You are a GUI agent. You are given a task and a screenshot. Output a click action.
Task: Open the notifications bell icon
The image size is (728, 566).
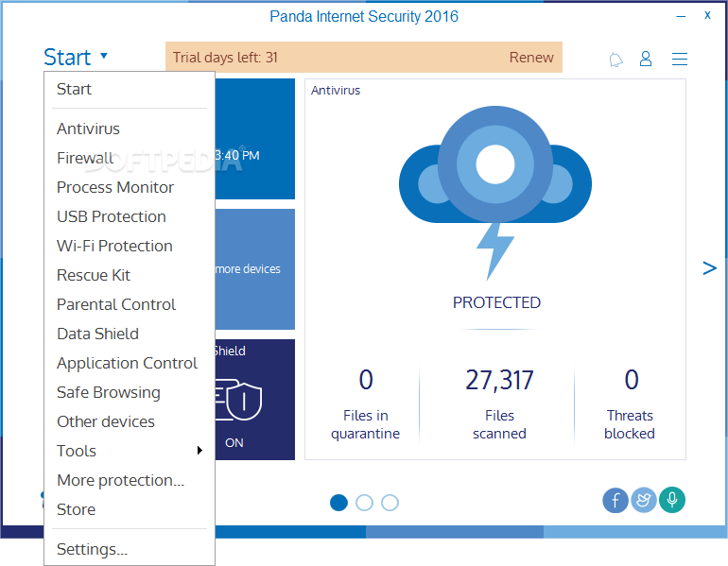pyautogui.click(x=615, y=60)
